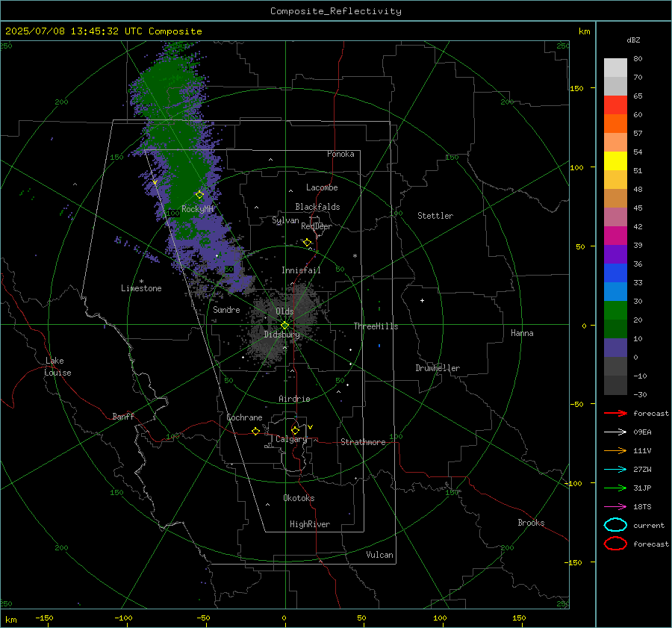Image resolution: width=672 pixels, height=628 pixels.
Task: Click the Sundre city label
Action: click(x=226, y=309)
